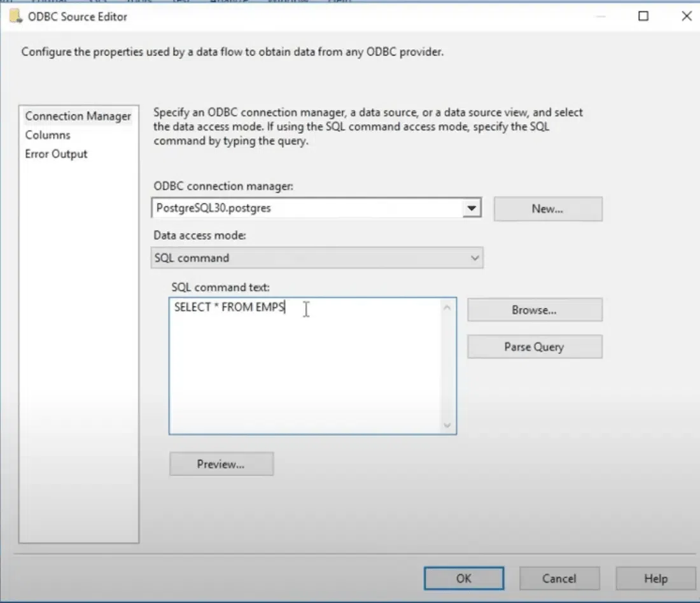
Task: Click New... connection button
Action: 548,209
